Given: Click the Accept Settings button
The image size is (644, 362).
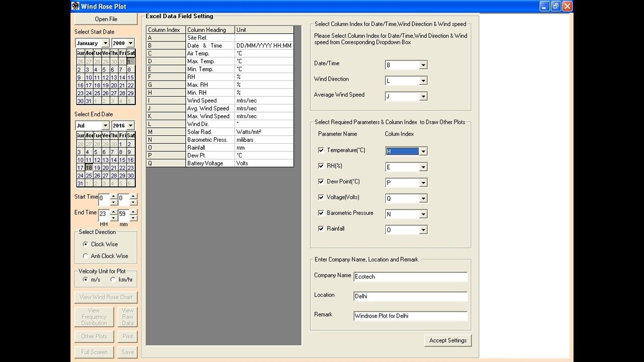Looking at the screenshot, I should click(448, 340).
